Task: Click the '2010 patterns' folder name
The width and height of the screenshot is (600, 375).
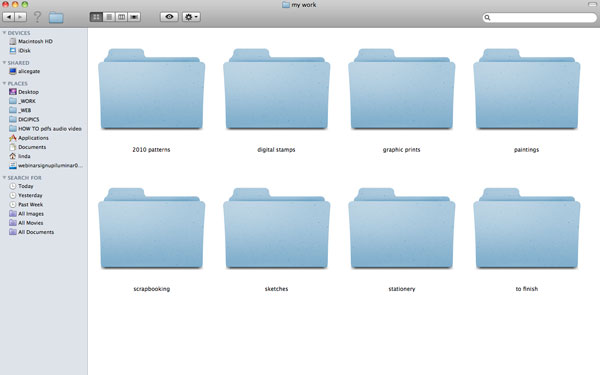Action: tap(151, 150)
